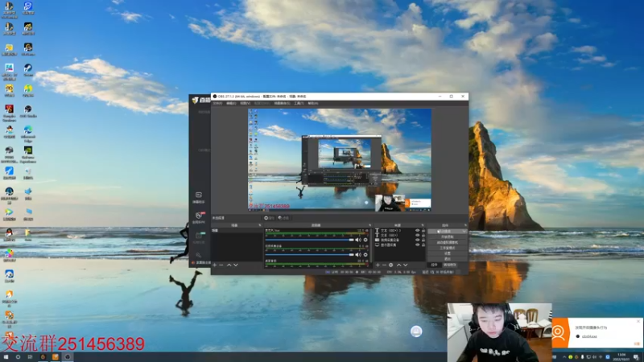Switch to OBS from its taskbar icon
This screenshot has width=644, height=362.
(68, 357)
